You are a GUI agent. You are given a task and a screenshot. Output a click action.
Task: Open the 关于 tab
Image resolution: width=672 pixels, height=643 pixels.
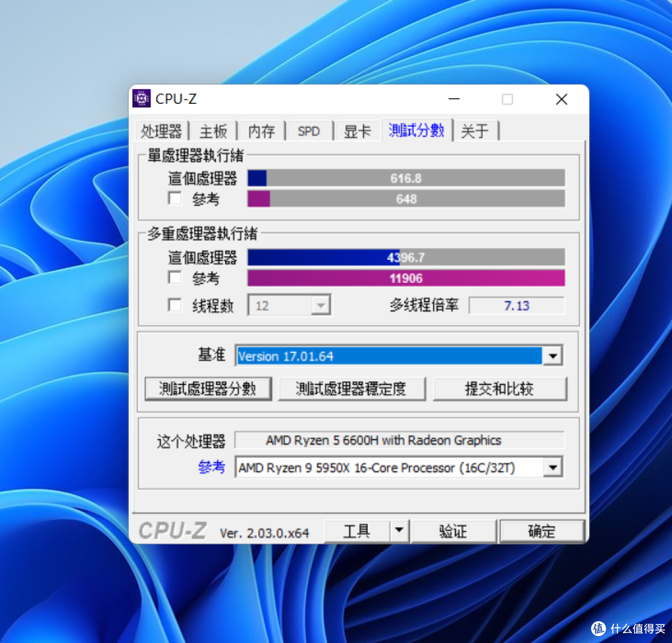pos(474,131)
